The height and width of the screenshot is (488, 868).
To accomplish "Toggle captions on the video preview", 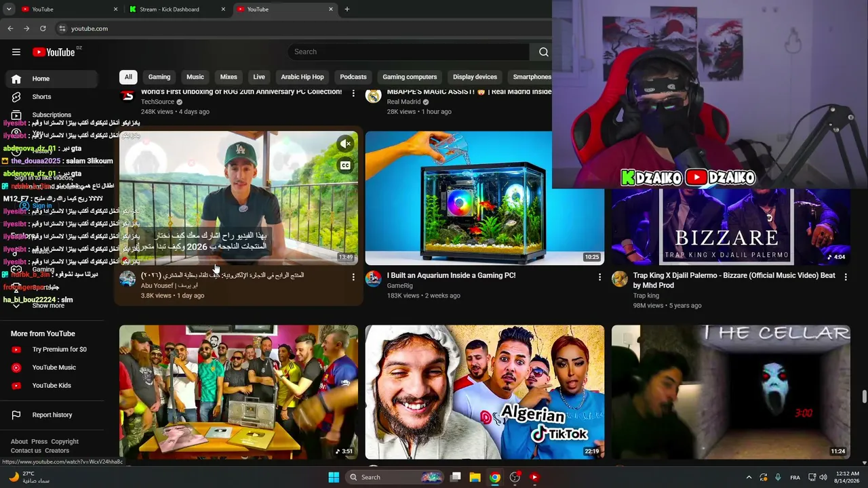I will coord(345,166).
